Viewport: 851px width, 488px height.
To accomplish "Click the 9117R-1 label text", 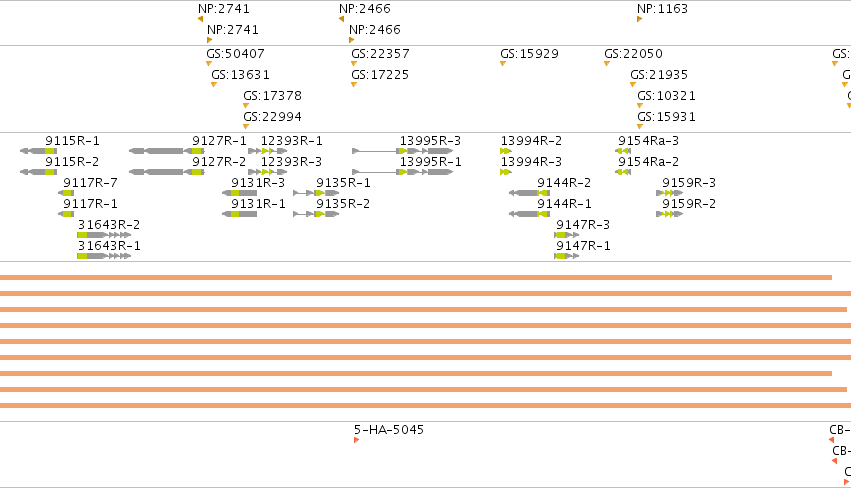I will (x=90, y=204).
